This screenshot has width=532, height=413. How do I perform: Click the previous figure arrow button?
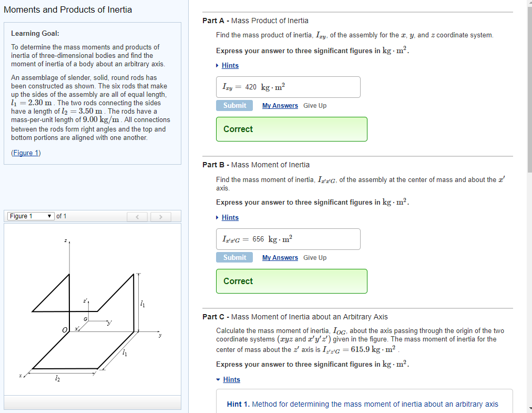pos(138,217)
